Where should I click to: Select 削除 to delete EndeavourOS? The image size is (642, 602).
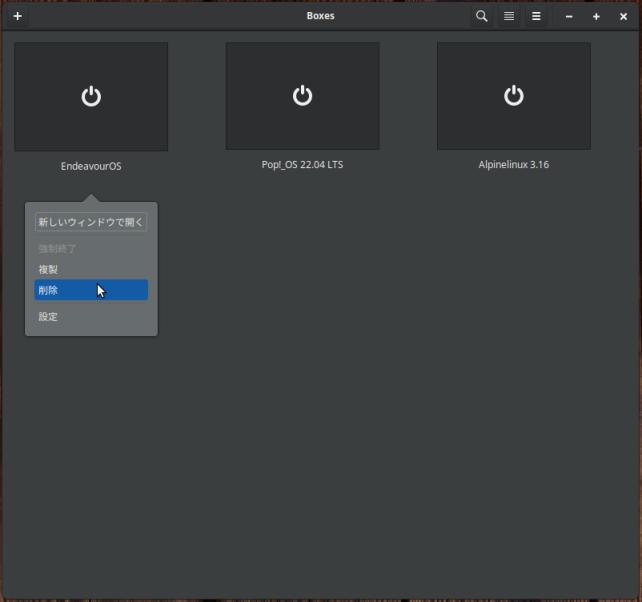91,290
